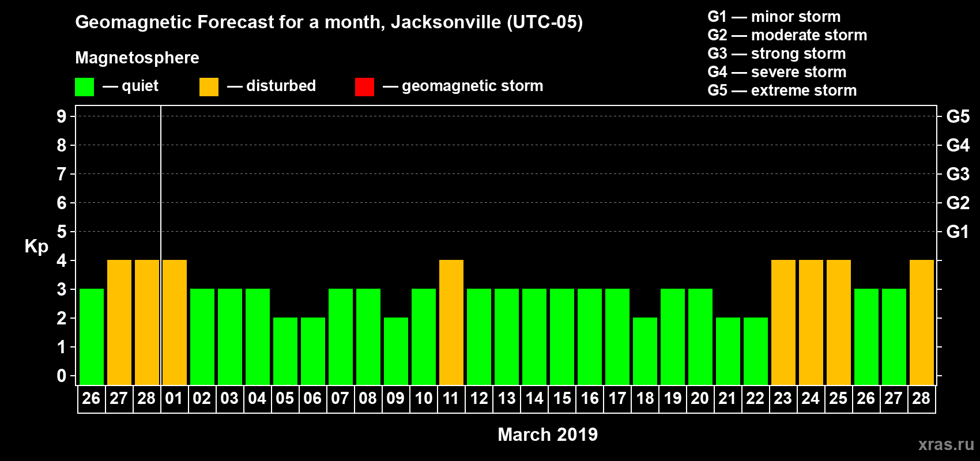This screenshot has width=980, height=461.
Task: Click the red geomagnetic storm legend swatch
Action: (364, 87)
